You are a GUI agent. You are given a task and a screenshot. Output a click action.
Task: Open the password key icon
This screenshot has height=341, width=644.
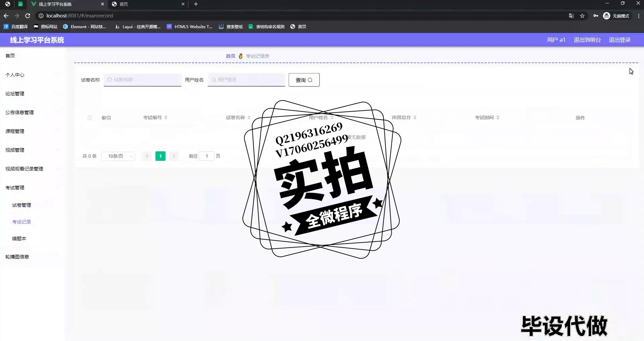pos(596,16)
